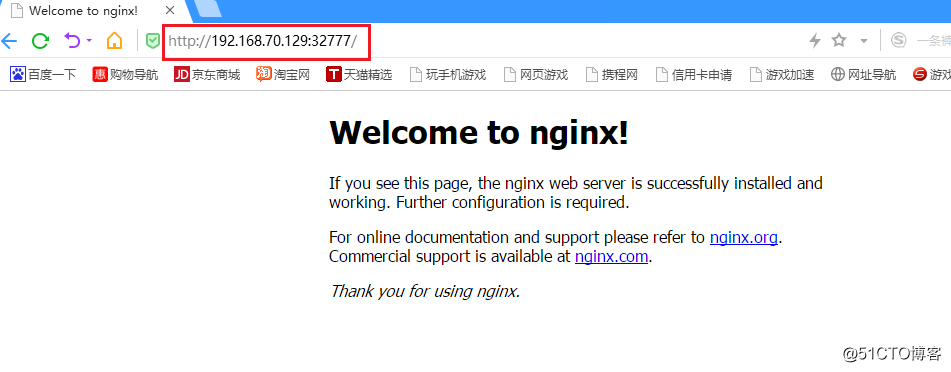Open the 天猫精选 bookmark
Viewport: 951px width, 372px height.
coord(359,75)
